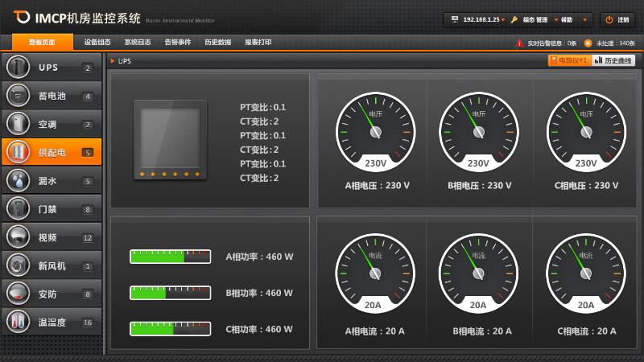Click the 新风机 fresh air fan icon

[x=18, y=265]
